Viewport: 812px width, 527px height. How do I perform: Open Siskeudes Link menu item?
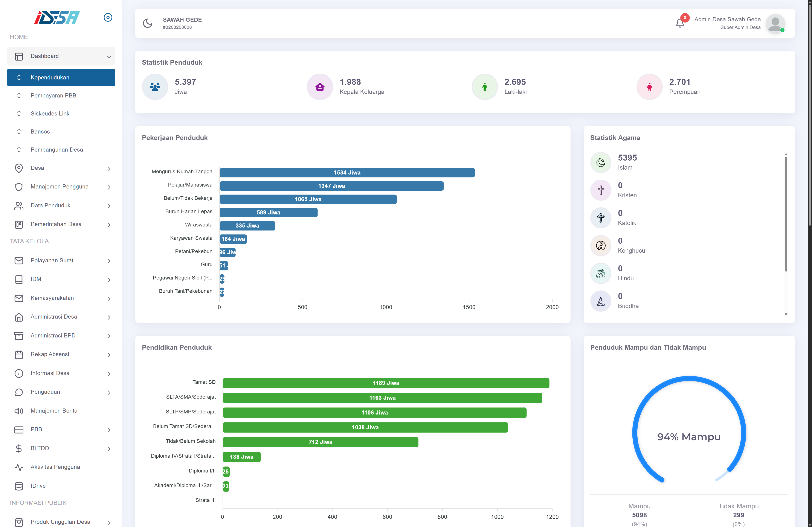pos(50,114)
